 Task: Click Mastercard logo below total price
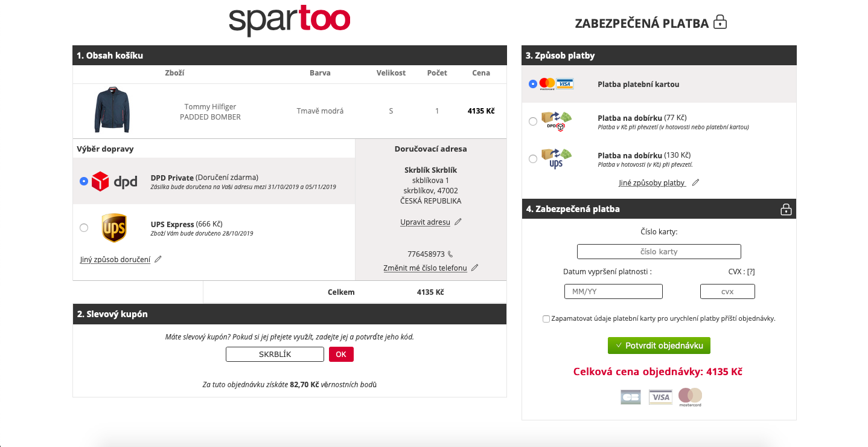click(x=690, y=397)
